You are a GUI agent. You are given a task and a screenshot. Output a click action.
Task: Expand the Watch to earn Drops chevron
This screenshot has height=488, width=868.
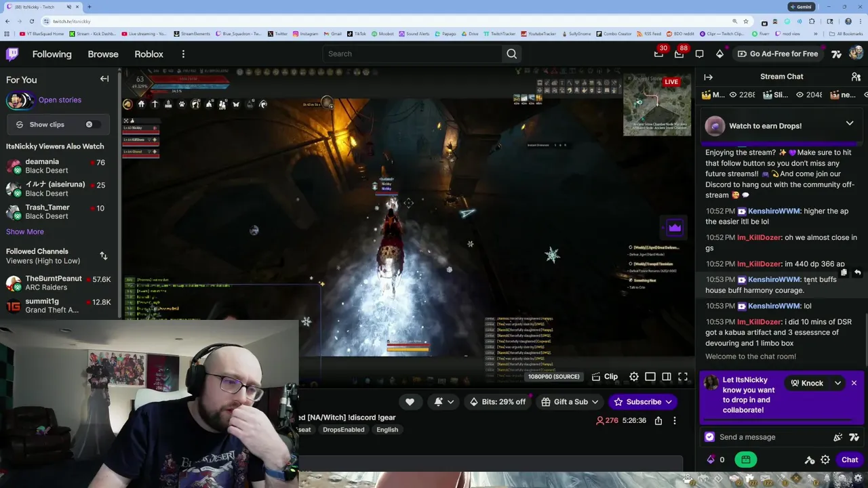coord(849,123)
